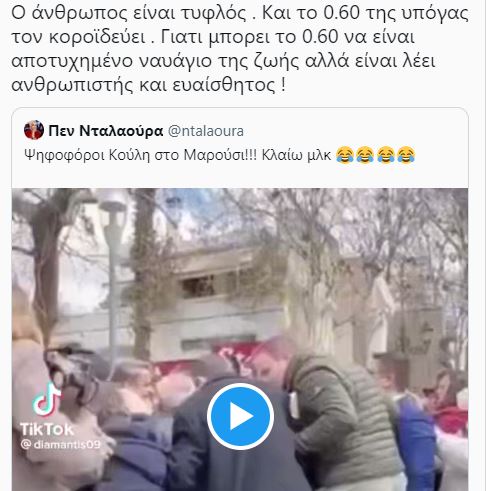
Task: Open the quoted tweet card's empty area below the text
Action: (x=240, y=177)
